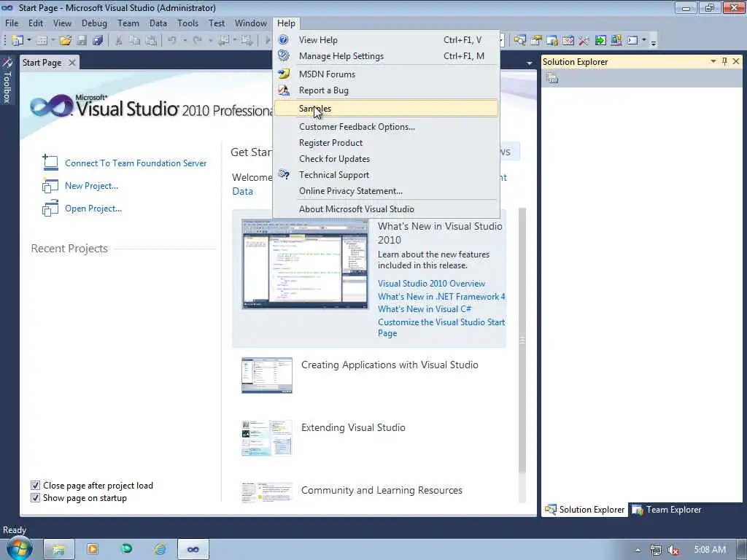The image size is (747, 560).
Task: Choose MSDN Forums from Help menu
Action: tap(387, 74)
